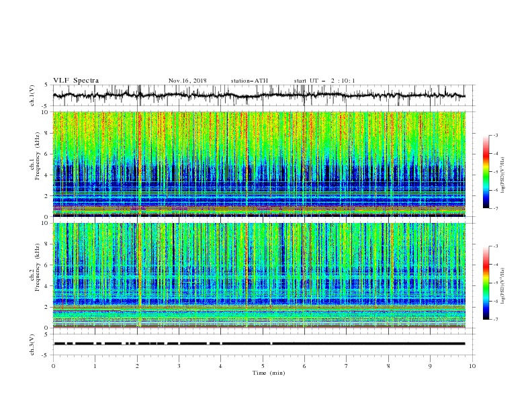Viewport: 532px width, 411px height.
Task: Click the 'ch.1 Frequency (kHz)' axis label
Action: [35, 156]
